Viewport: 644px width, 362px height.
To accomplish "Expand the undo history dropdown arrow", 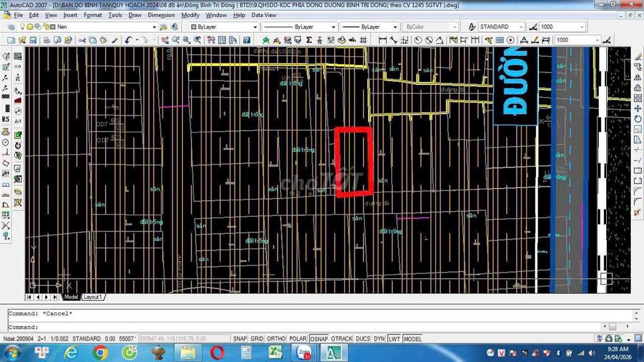I will pyautogui.click(x=136, y=40).
